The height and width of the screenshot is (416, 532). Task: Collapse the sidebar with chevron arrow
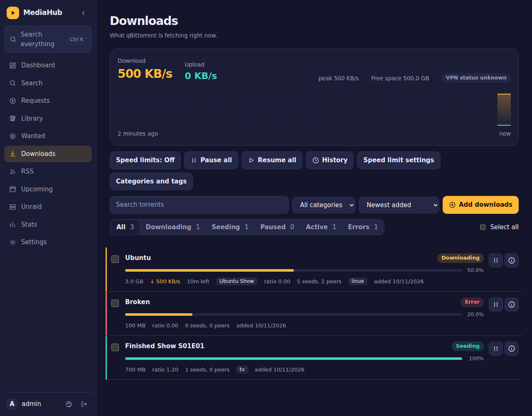[84, 13]
